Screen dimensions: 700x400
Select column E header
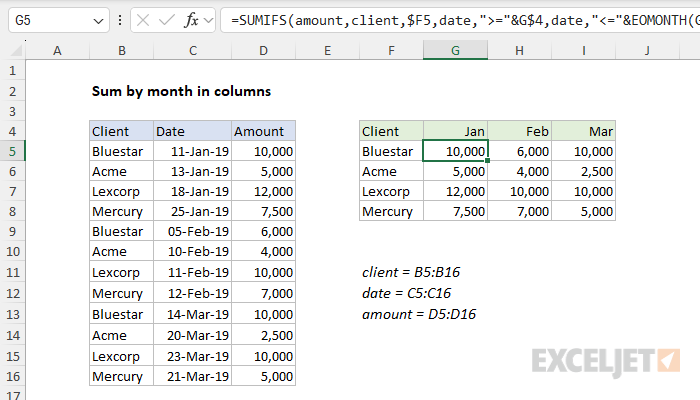(x=327, y=50)
